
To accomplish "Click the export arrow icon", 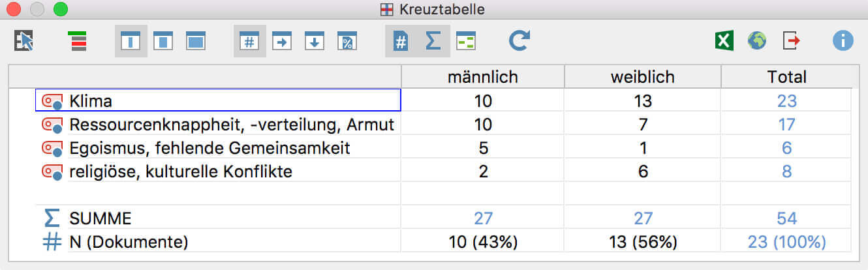I will [x=791, y=41].
